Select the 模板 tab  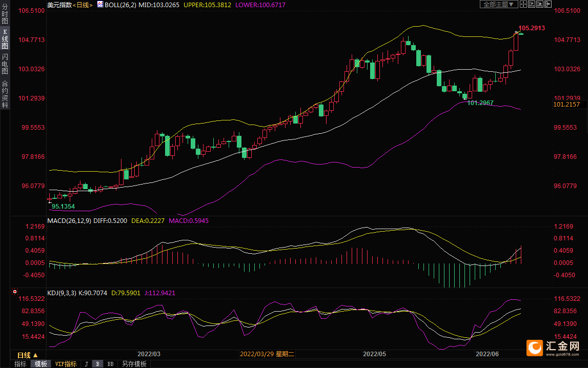(41, 364)
